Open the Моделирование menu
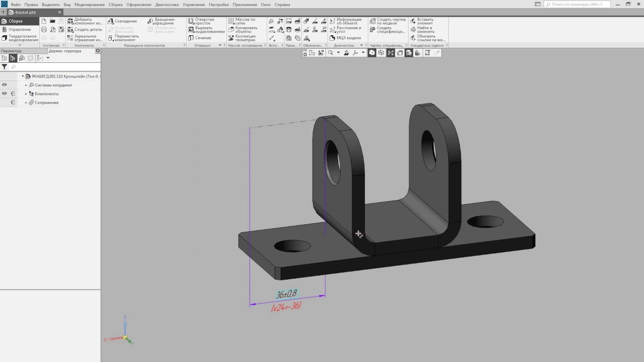 coord(90,5)
